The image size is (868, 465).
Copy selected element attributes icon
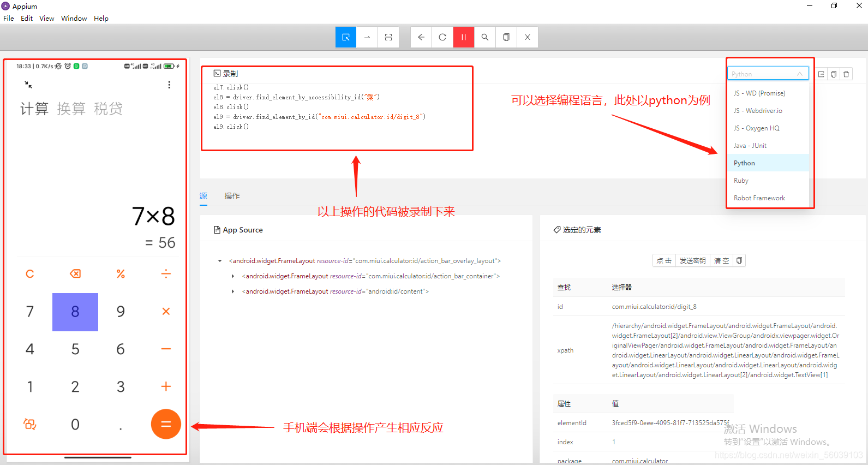(x=739, y=261)
